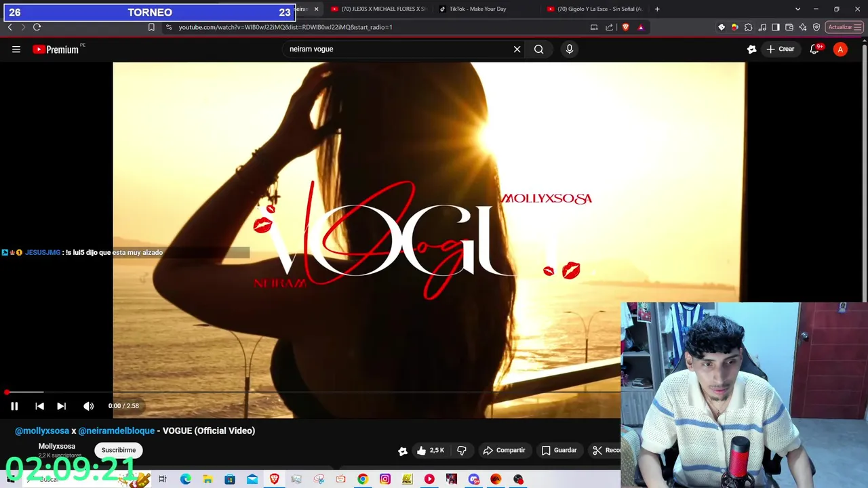This screenshot has height=488, width=868.
Task: Click the Recortar scissors clip button
Action: click(x=606, y=450)
